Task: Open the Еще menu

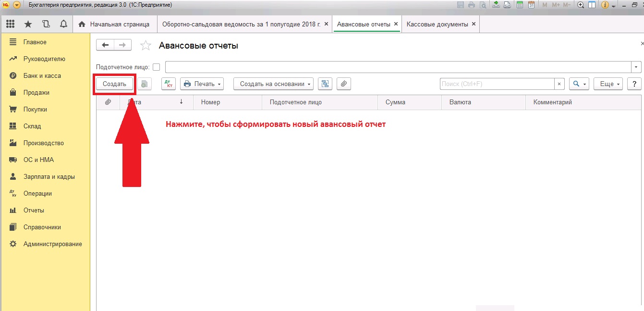Action: pos(608,84)
